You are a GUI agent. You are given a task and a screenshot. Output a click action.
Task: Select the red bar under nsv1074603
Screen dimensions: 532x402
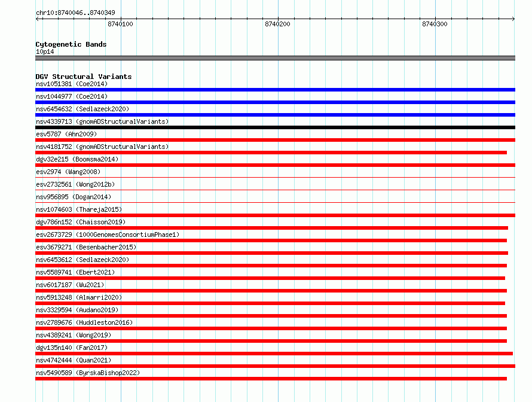[275, 215]
